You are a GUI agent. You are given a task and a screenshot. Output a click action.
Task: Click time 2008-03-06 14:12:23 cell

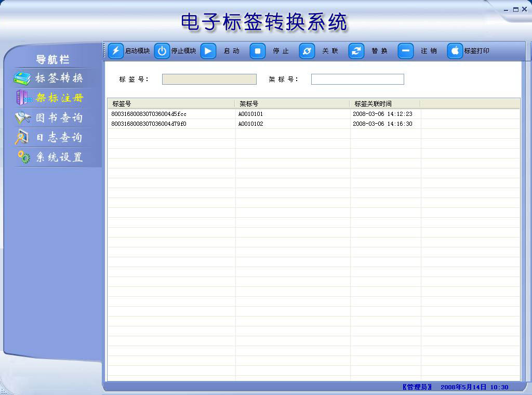pyautogui.click(x=382, y=114)
